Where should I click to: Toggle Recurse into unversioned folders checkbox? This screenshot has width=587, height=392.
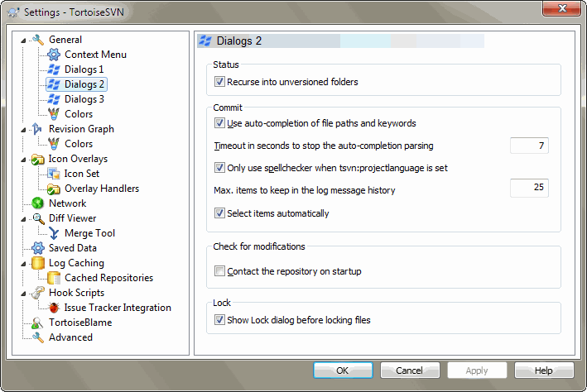(219, 82)
